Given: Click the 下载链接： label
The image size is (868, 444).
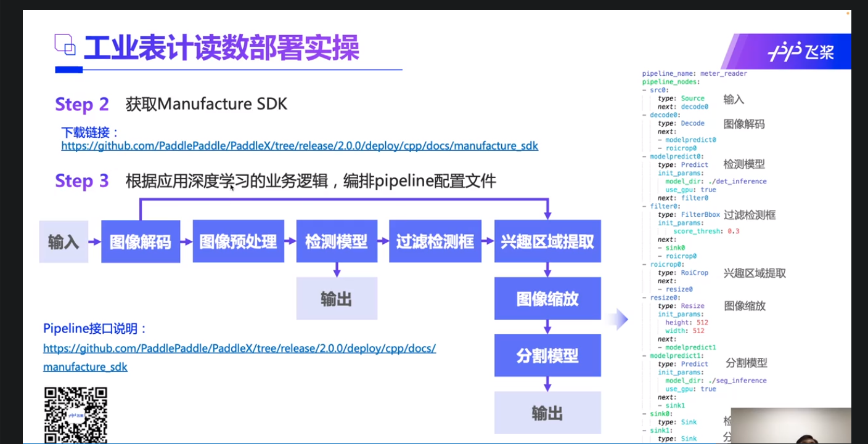Looking at the screenshot, I should click(x=90, y=132).
